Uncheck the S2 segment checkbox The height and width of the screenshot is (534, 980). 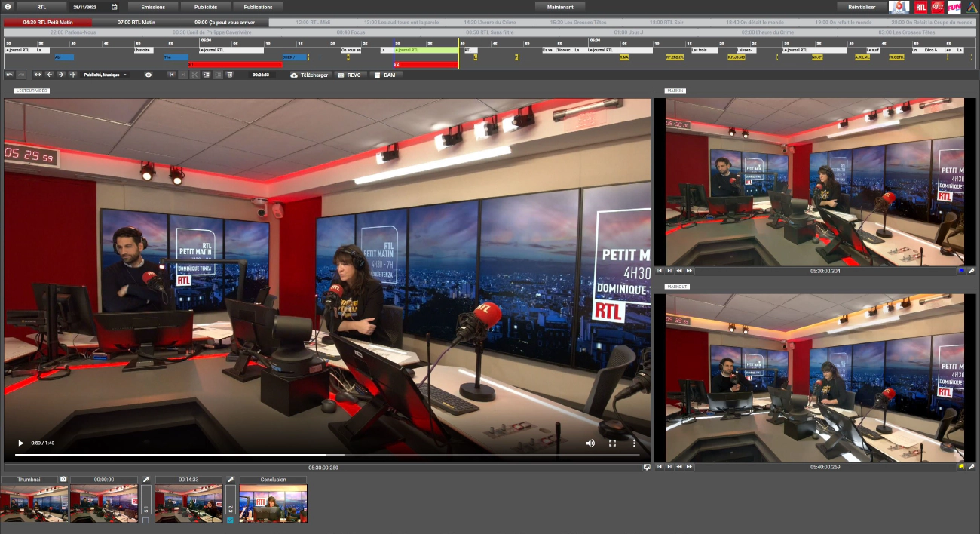click(x=230, y=520)
